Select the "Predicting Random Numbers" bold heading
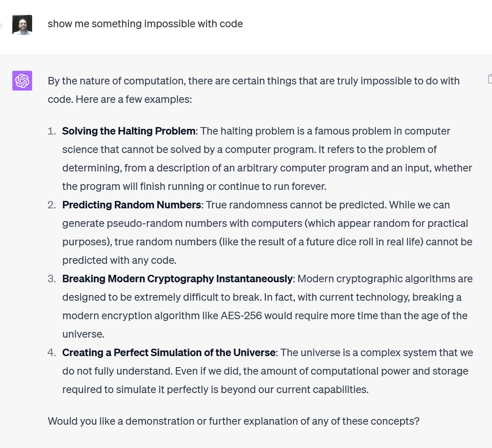Viewport: 492px width, 448px height. pos(132,205)
